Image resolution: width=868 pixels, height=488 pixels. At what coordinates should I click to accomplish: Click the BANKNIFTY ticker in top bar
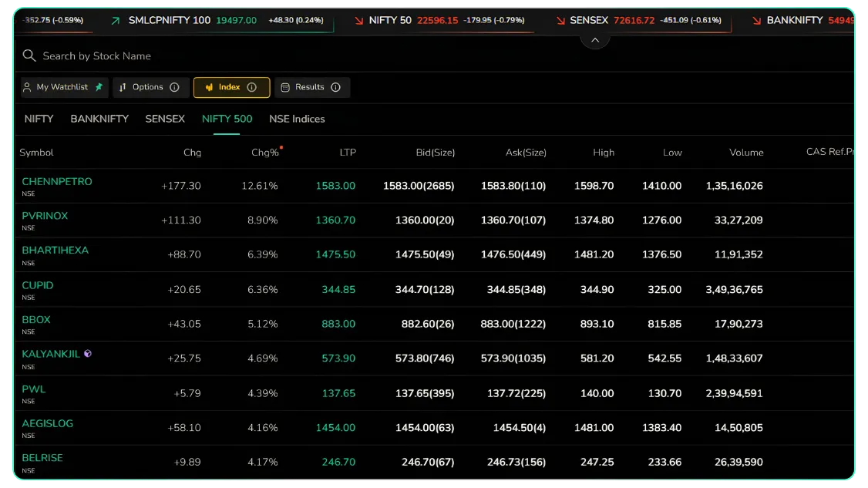pos(804,21)
